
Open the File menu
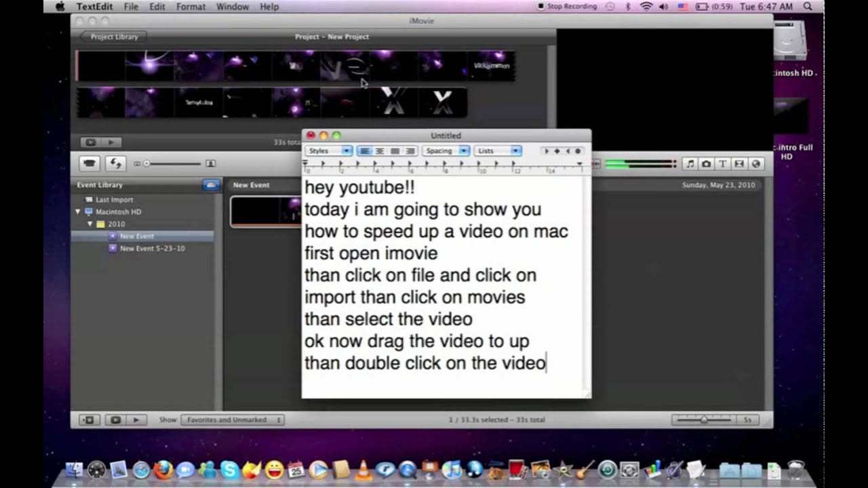pyautogui.click(x=131, y=6)
